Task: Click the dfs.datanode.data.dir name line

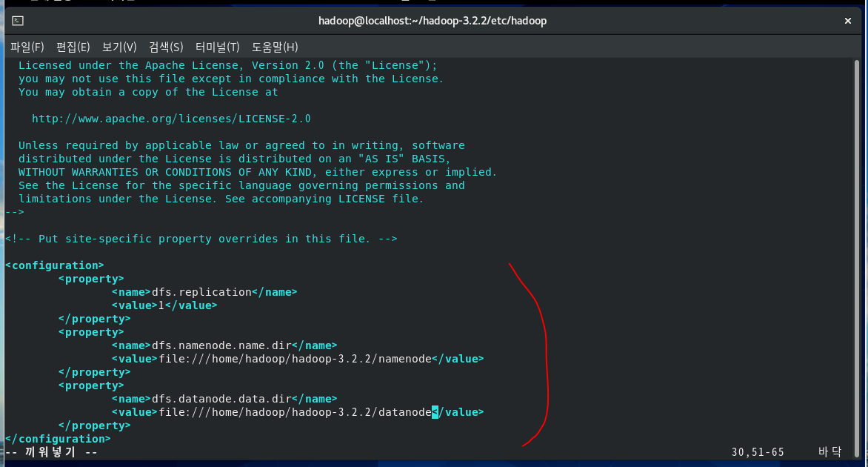Action: pyautogui.click(x=224, y=398)
